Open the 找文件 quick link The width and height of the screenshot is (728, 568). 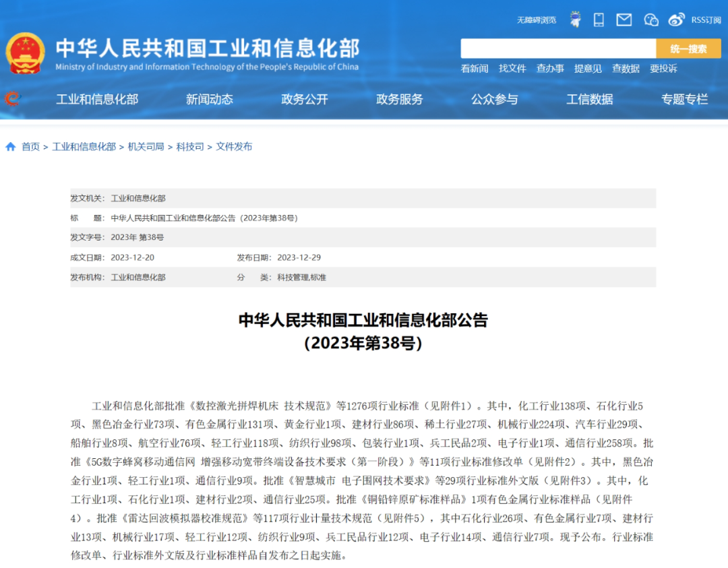coord(512,69)
